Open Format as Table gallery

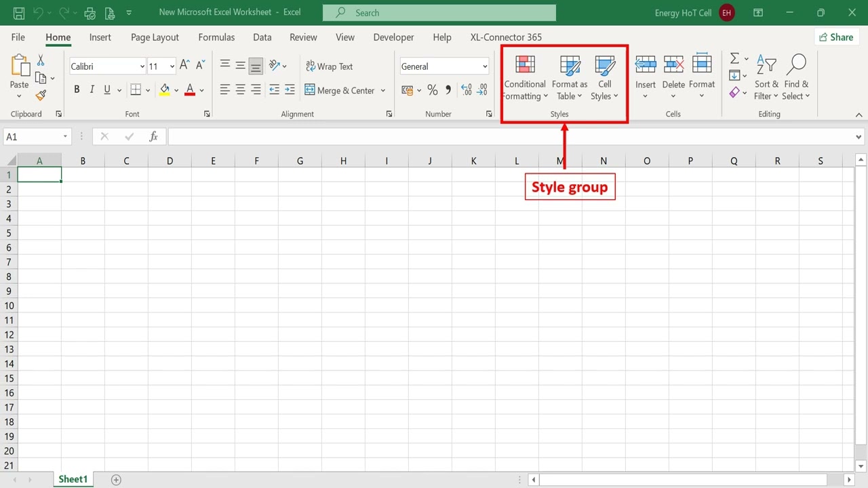tap(570, 78)
